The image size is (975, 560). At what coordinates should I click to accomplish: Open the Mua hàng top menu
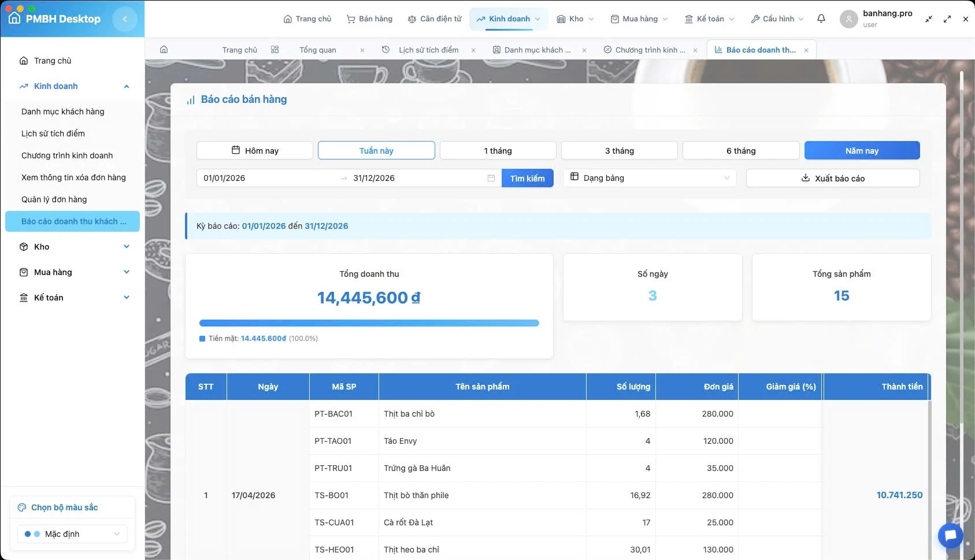pyautogui.click(x=639, y=19)
